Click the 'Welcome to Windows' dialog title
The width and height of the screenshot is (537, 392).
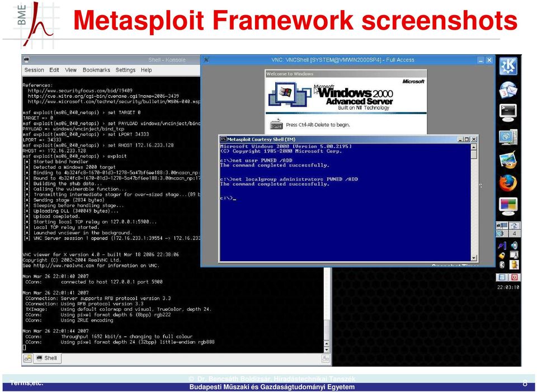(x=290, y=74)
